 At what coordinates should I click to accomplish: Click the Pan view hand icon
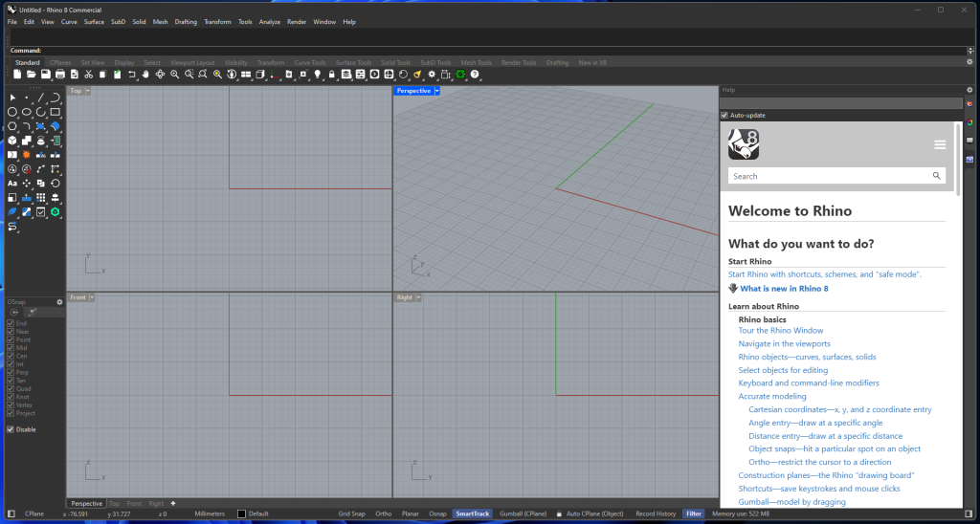(x=145, y=75)
